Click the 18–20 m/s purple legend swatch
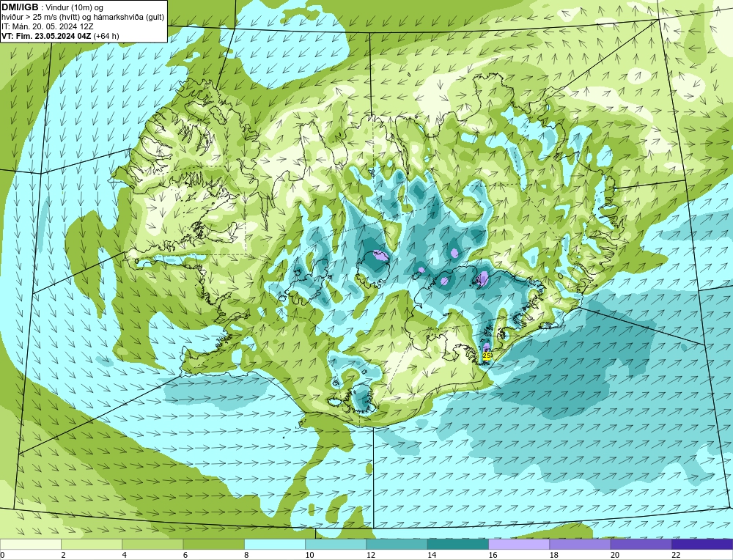Image resolution: width=733 pixels, height=560 pixels. (580, 544)
